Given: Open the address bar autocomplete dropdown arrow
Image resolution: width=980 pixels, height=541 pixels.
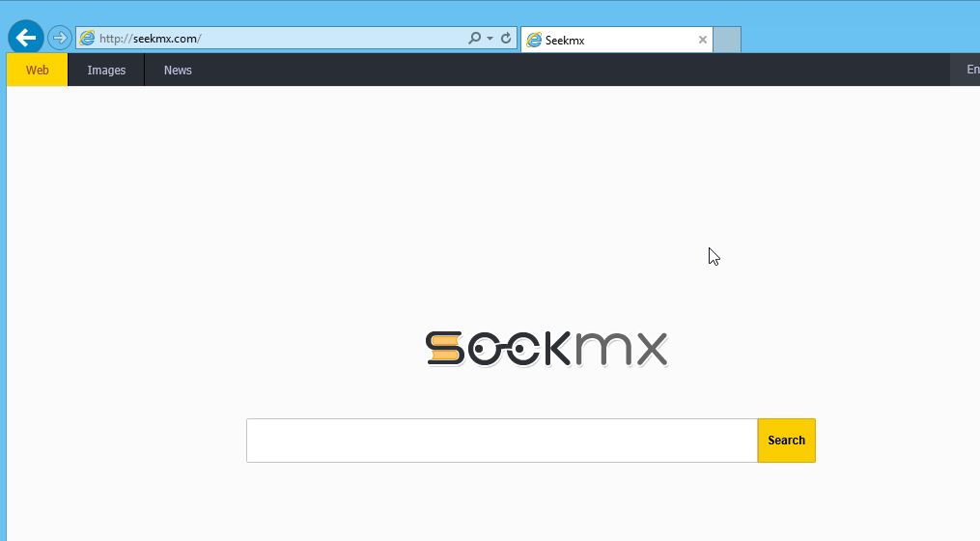Looking at the screenshot, I should (490, 39).
